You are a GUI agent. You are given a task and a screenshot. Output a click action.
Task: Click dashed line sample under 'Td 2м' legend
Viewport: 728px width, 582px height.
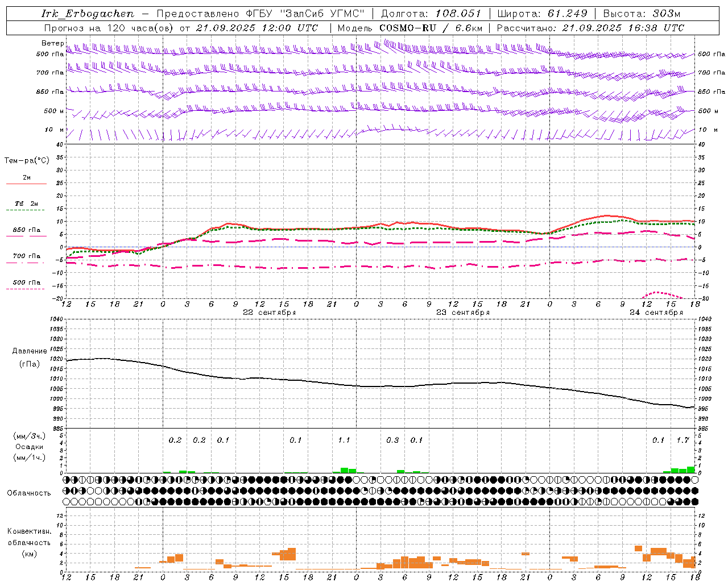[25, 210]
